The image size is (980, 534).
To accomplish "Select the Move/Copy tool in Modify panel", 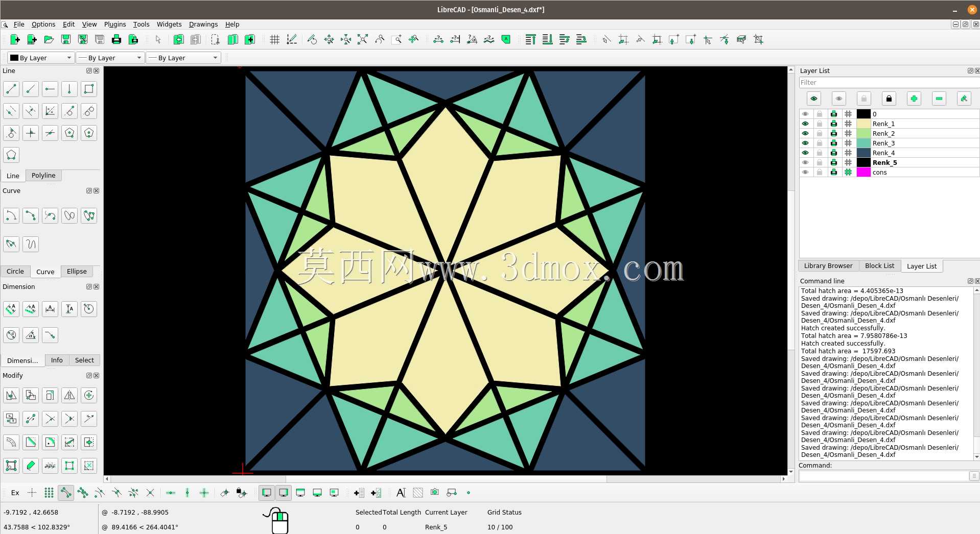I will coord(11,395).
